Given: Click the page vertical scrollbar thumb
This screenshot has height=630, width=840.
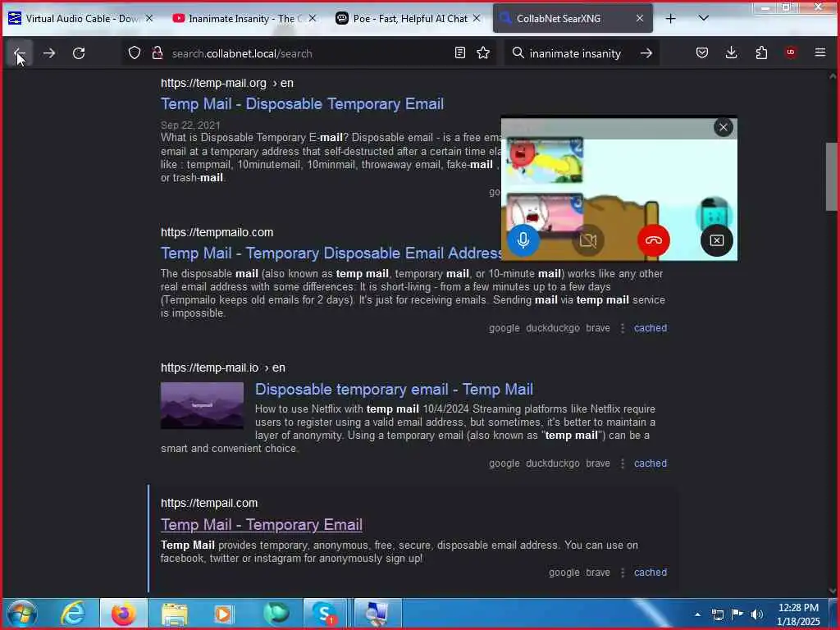Looking at the screenshot, I should click(832, 177).
